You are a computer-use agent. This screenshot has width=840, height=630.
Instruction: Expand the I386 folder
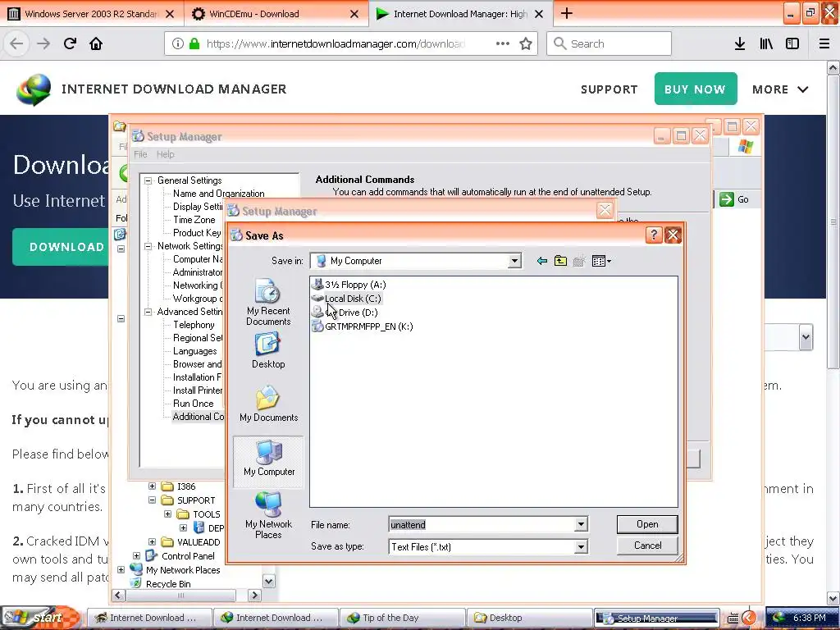coord(152,486)
